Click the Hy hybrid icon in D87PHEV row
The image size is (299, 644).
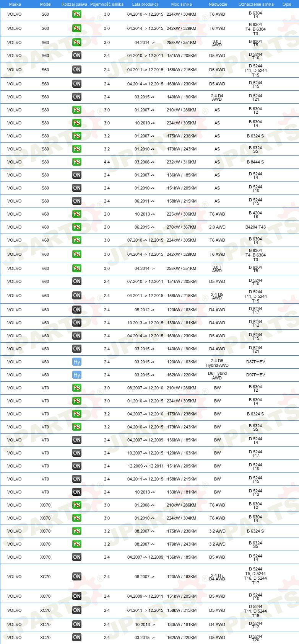coord(77,362)
